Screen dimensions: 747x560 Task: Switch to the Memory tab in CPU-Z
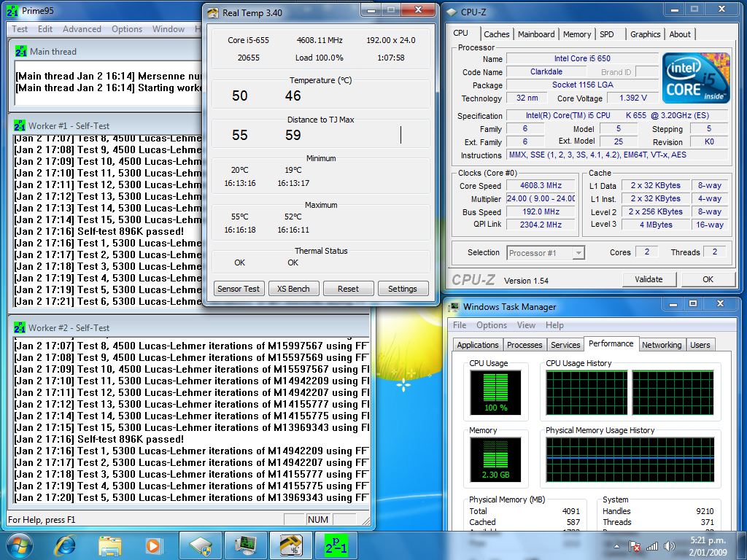(576, 34)
